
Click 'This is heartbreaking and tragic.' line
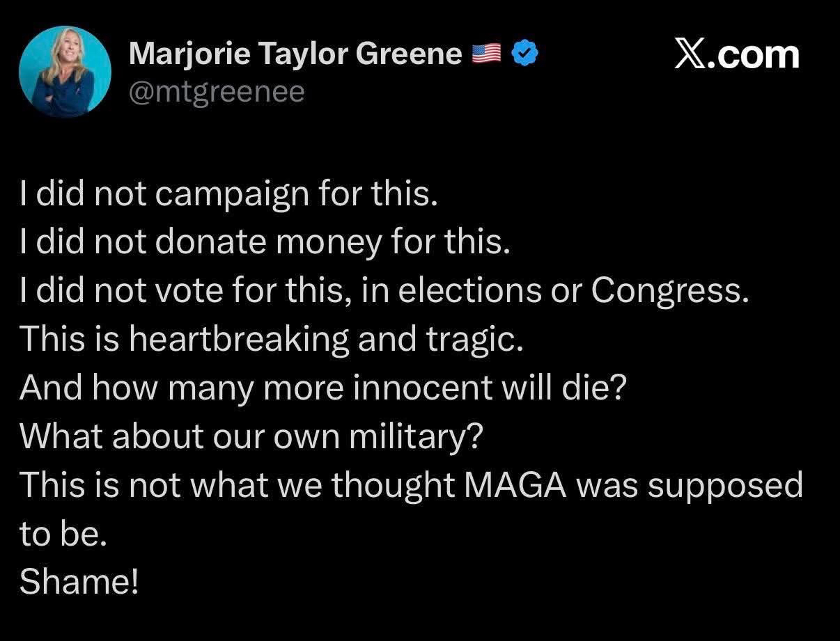tap(271, 339)
